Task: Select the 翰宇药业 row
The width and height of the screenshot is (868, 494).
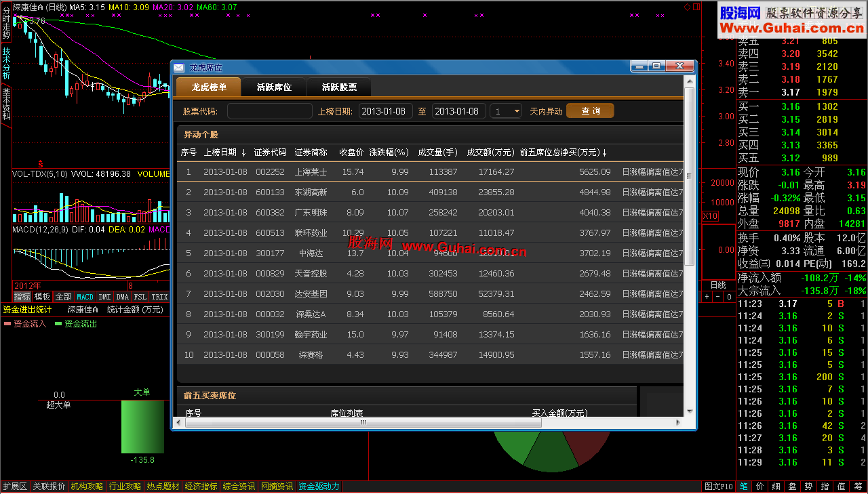Action: tap(430, 335)
